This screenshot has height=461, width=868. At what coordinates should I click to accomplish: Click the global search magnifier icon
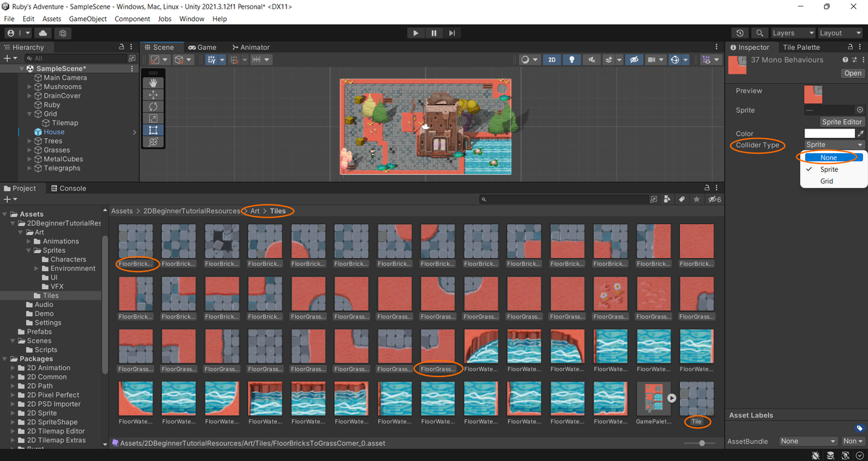759,33
